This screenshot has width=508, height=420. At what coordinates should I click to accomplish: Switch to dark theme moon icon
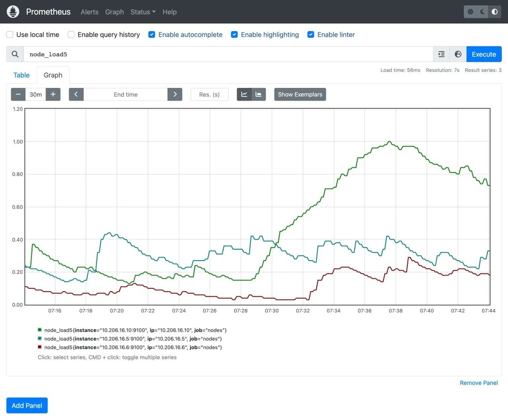[x=483, y=12]
